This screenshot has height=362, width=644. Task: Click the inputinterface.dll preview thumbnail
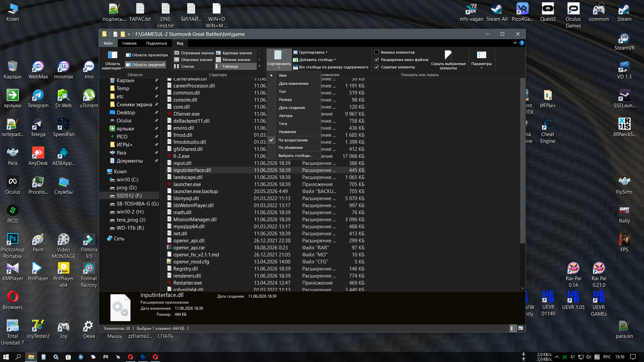tap(120, 308)
